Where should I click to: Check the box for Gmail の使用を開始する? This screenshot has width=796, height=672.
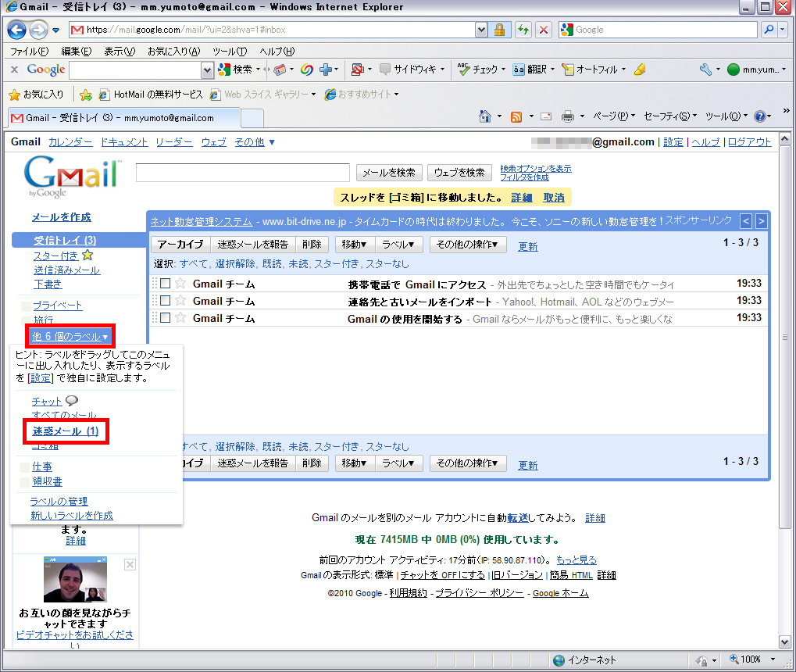[x=165, y=318]
